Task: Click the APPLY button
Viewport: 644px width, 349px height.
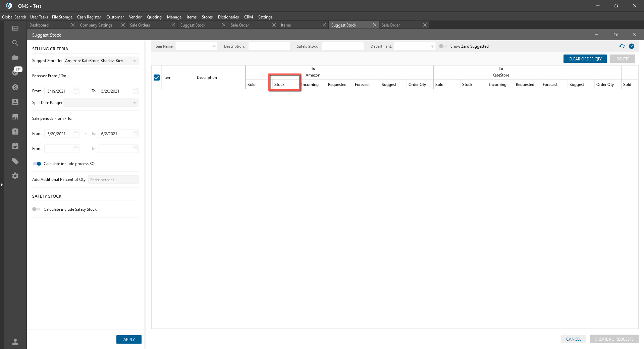Action: coord(129,339)
